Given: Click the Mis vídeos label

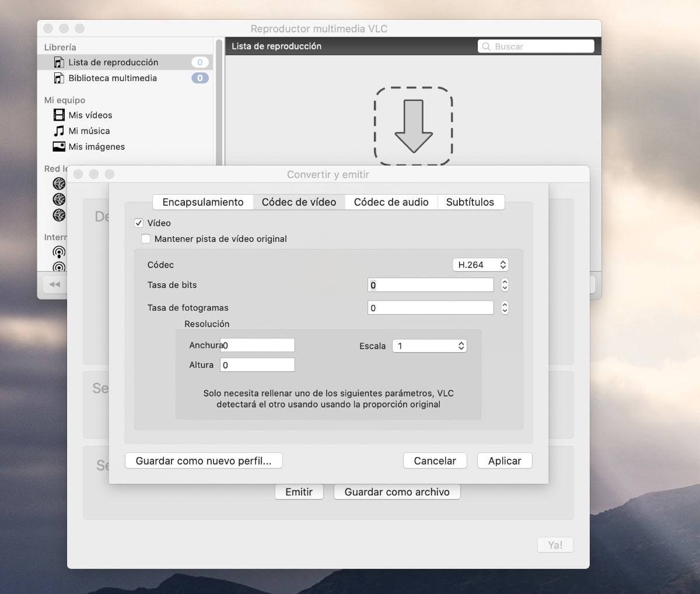Looking at the screenshot, I should [90, 115].
